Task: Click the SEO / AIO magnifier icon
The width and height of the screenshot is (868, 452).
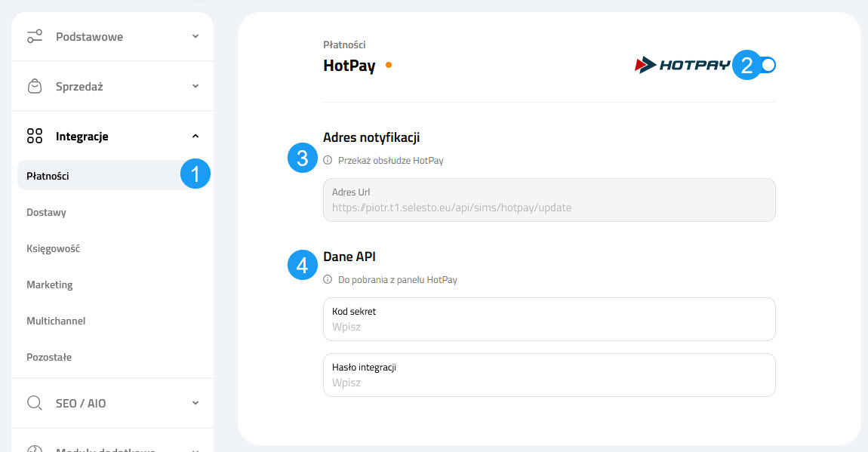Action: pyautogui.click(x=35, y=403)
